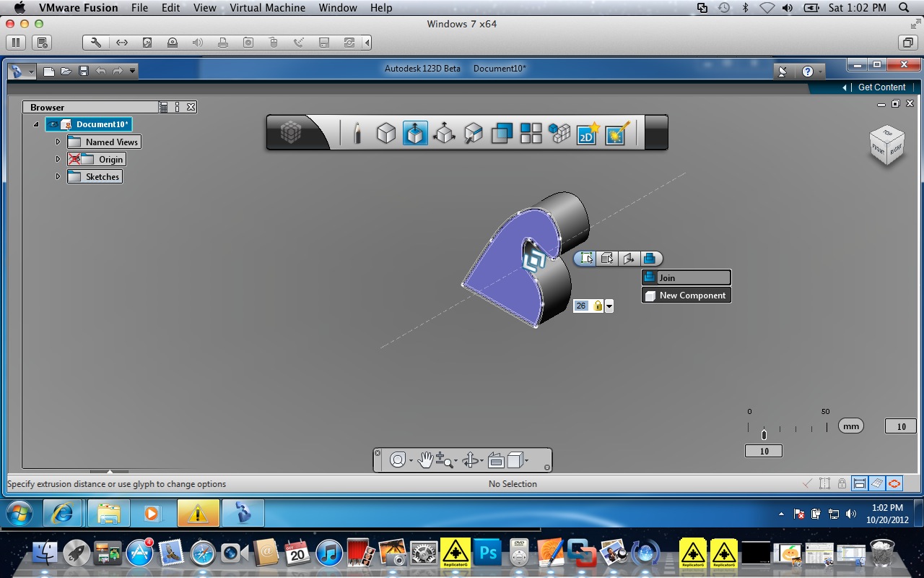Viewport: 924px width, 578px height.
Task: Open the Combine overlapping squares tool
Action: point(502,133)
